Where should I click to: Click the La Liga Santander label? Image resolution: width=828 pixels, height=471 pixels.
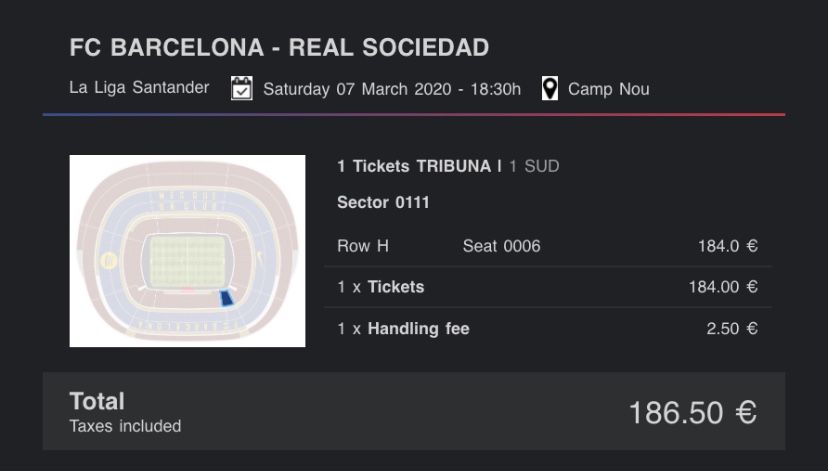tap(139, 88)
